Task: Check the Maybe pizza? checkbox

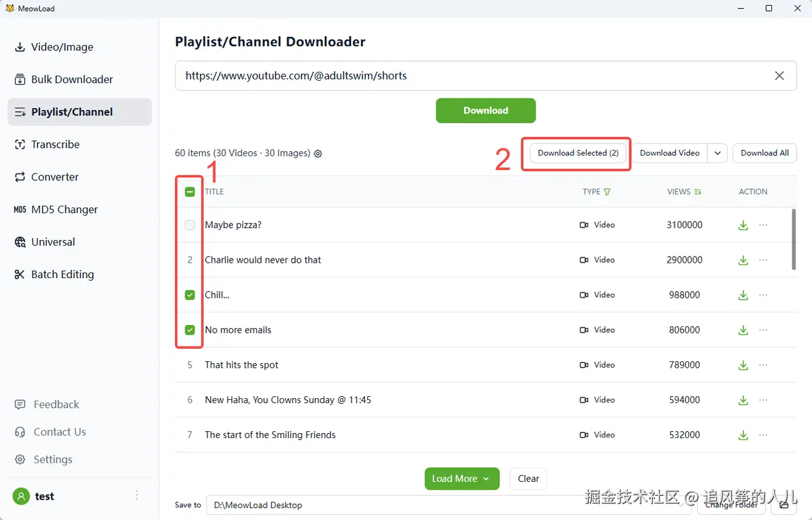Action: (190, 225)
